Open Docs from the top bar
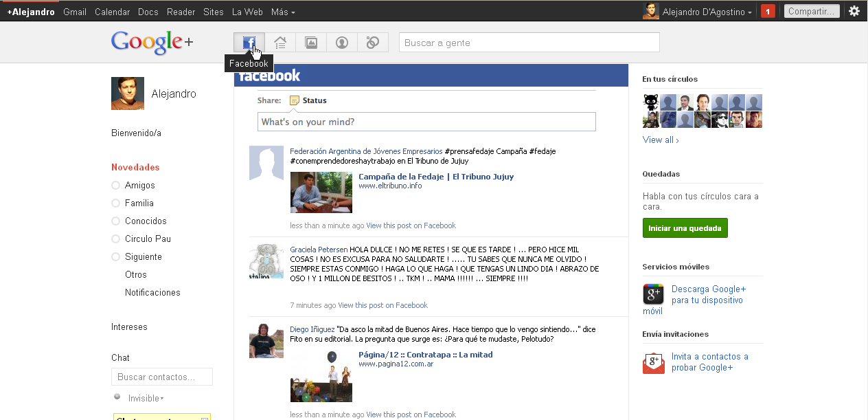The height and width of the screenshot is (420, 868). tap(148, 12)
